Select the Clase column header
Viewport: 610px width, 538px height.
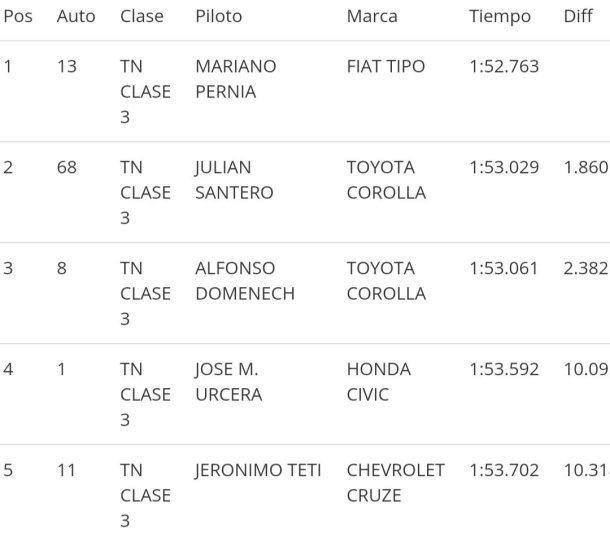click(142, 16)
